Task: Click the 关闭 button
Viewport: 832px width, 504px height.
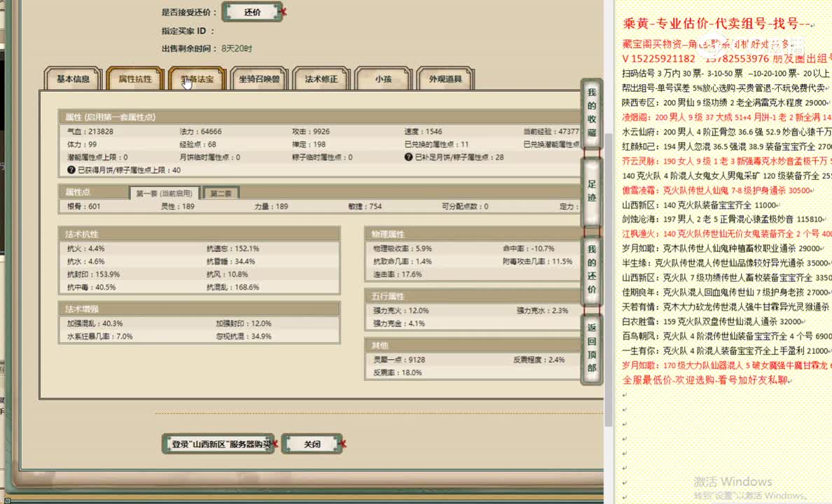Action: tap(312, 444)
